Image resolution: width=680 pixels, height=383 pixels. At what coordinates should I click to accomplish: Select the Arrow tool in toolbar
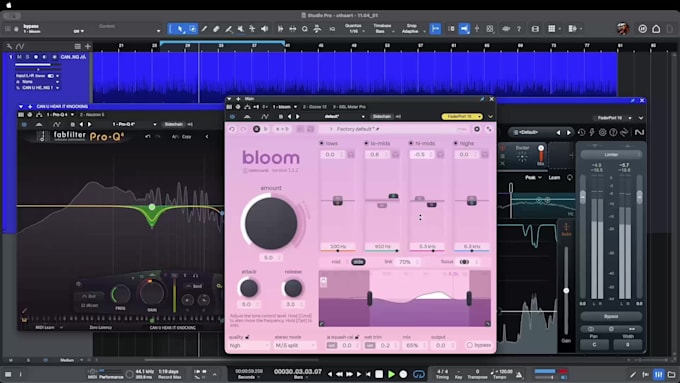click(180, 29)
